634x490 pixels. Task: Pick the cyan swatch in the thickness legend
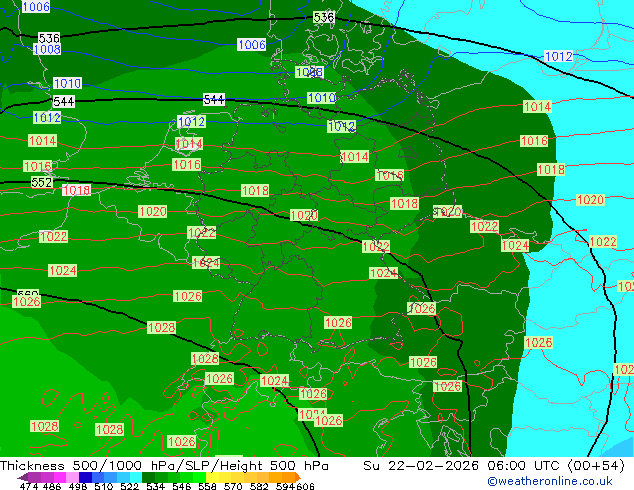[136, 477]
